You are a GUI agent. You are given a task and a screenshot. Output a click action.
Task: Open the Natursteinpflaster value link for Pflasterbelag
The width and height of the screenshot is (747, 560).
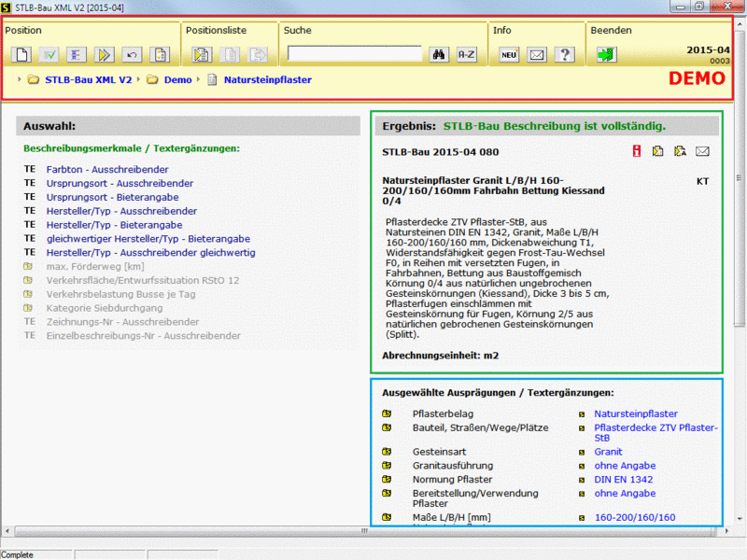pyautogui.click(x=636, y=413)
